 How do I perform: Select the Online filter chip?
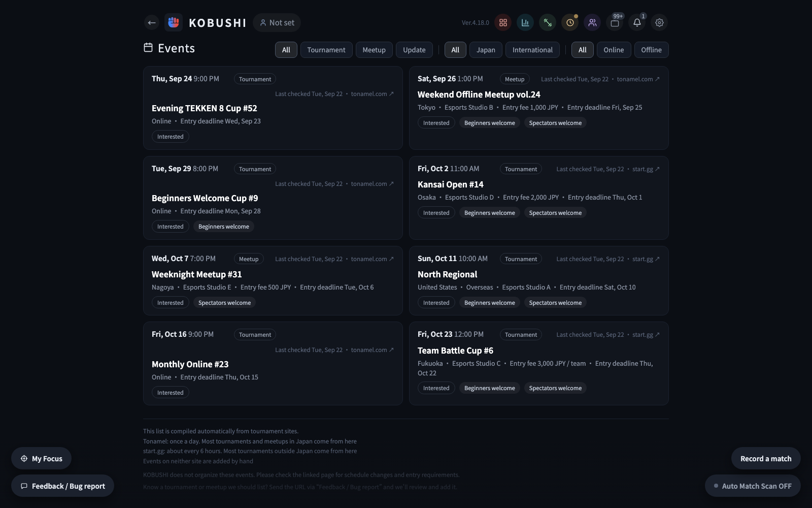click(x=614, y=50)
